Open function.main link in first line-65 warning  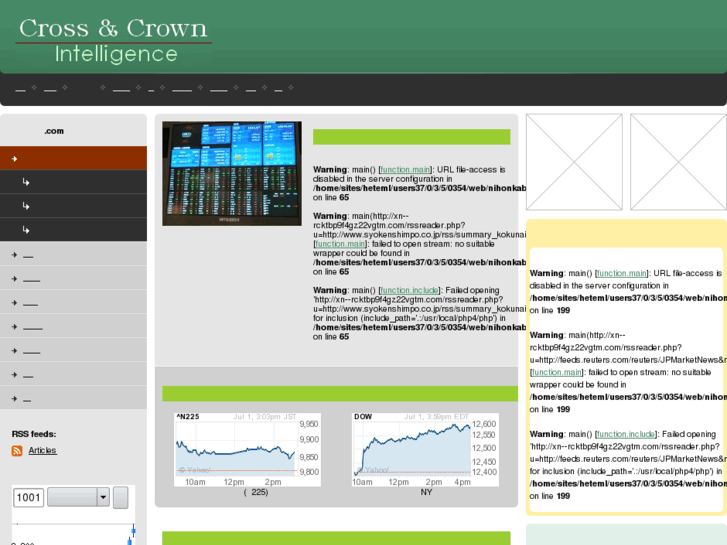pyautogui.click(x=405, y=170)
